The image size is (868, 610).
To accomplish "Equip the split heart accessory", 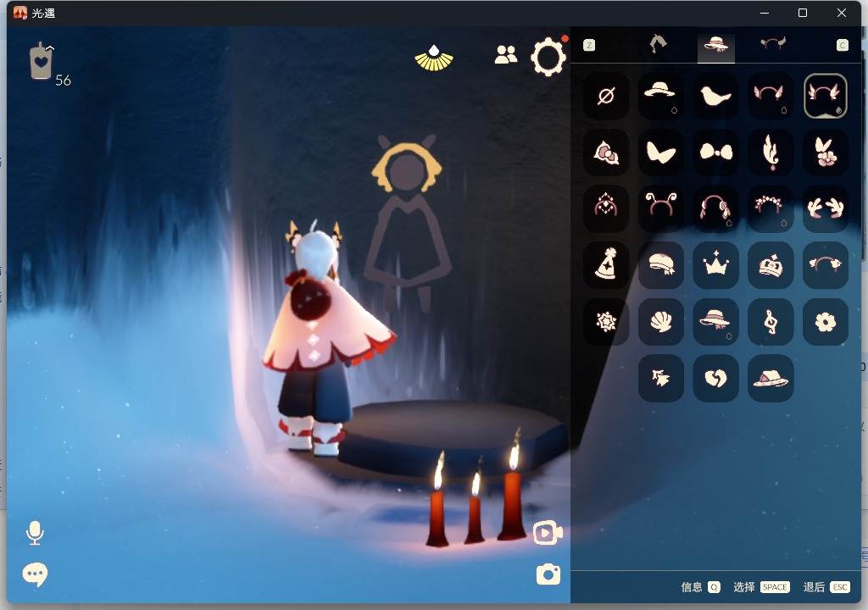I will click(715, 378).
